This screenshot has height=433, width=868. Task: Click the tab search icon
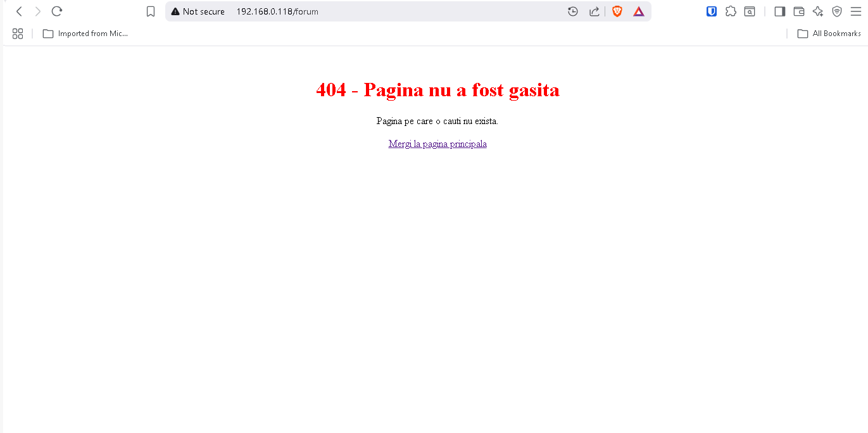click(x=750, y=11)
